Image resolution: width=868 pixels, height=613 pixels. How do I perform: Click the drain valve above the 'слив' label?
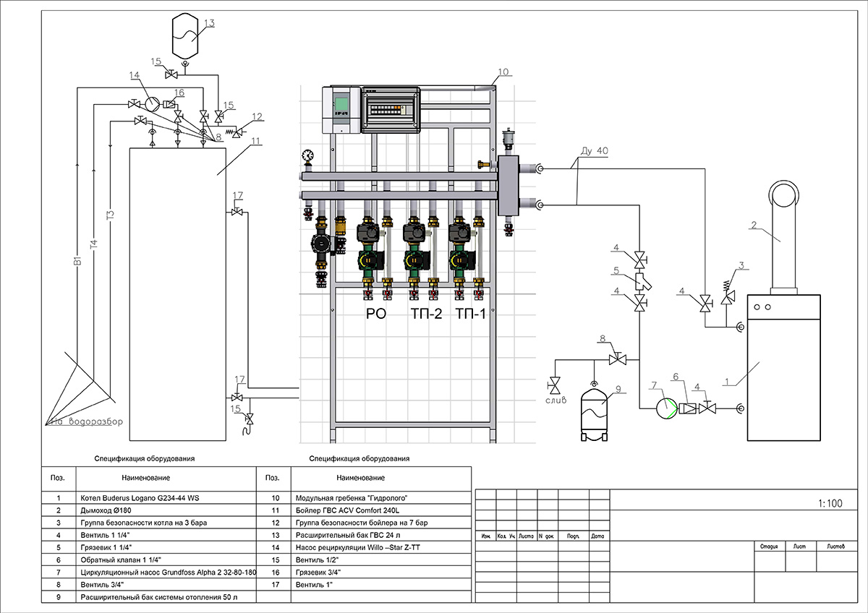coord(556,382)
